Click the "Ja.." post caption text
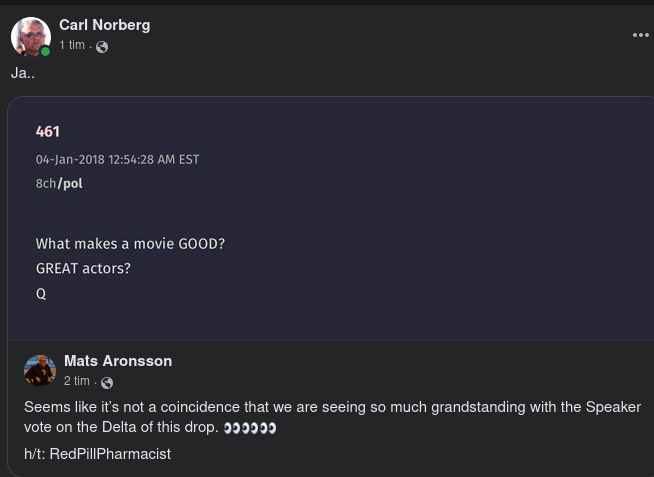This screenshot has height=477, width=654. 23,73
